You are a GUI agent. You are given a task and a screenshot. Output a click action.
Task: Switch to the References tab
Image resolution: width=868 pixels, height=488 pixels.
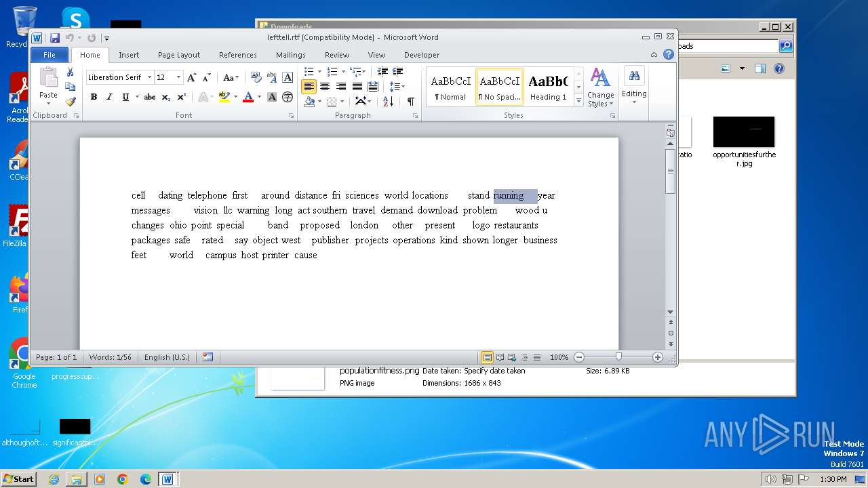[x=238, y=55]
